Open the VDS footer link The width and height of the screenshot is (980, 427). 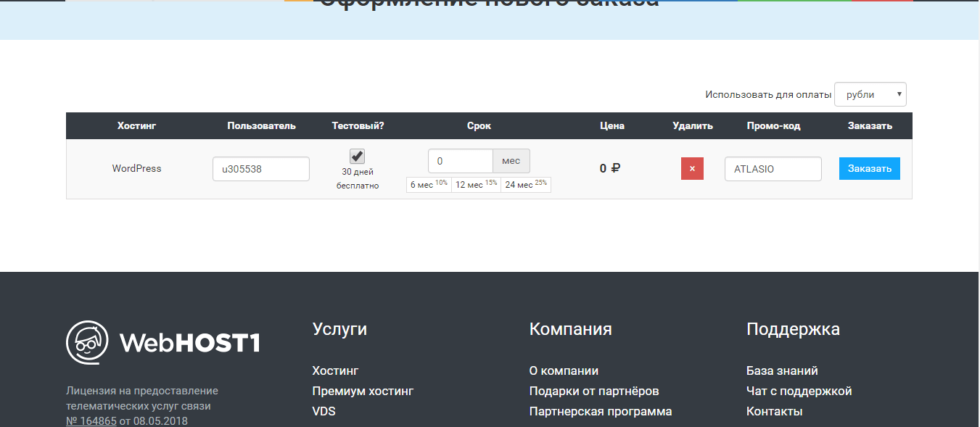pos(324,411)
